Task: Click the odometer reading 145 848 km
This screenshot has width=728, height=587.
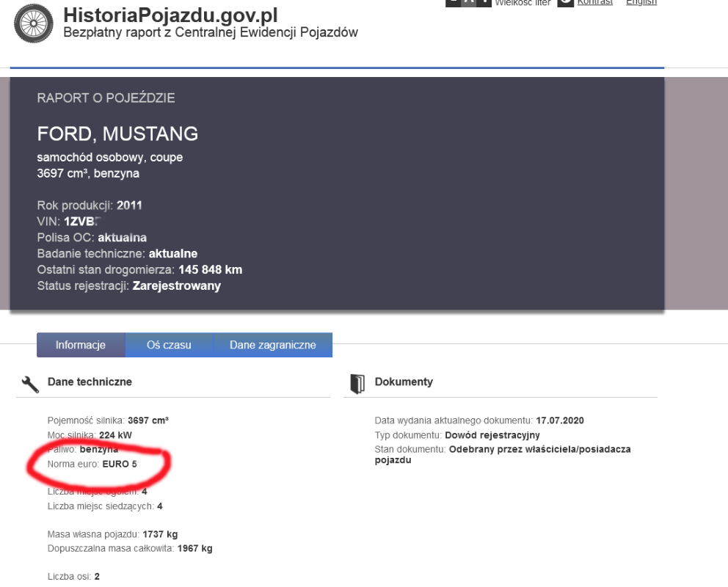Action: tap(210, 270)
